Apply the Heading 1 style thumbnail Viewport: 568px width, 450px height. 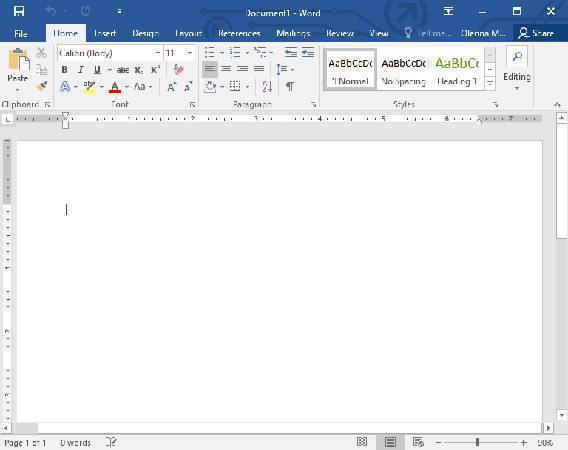[457, 70]
